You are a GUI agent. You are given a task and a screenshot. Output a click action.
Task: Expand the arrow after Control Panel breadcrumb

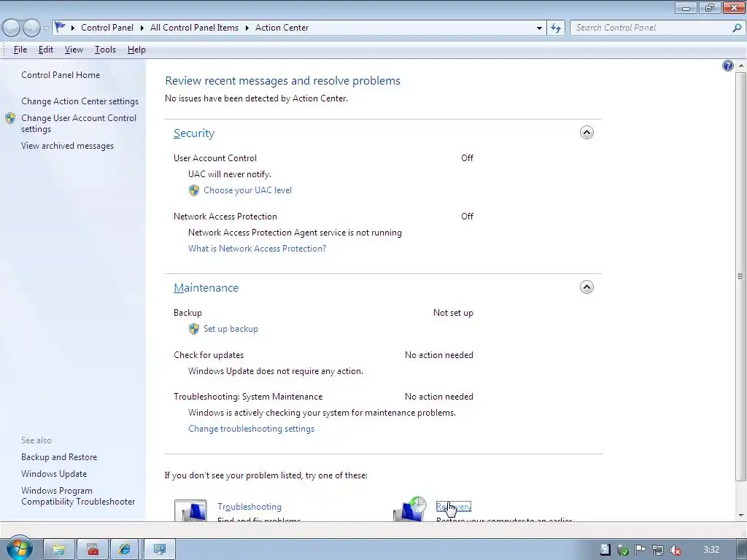coord(142,28)
